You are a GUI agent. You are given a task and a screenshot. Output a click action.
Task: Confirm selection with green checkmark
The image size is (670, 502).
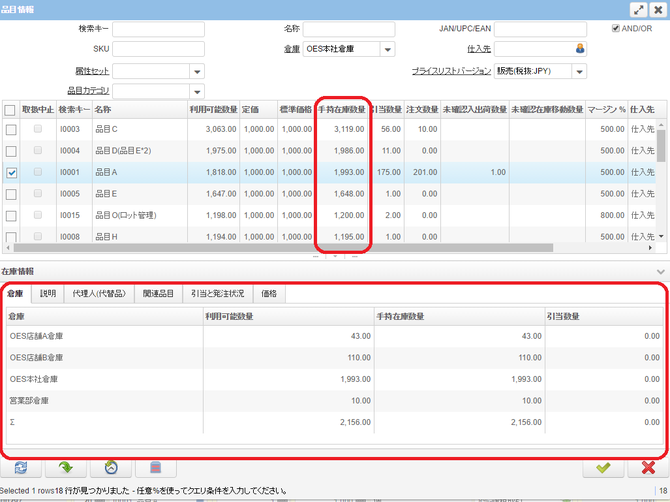[603, 468]
